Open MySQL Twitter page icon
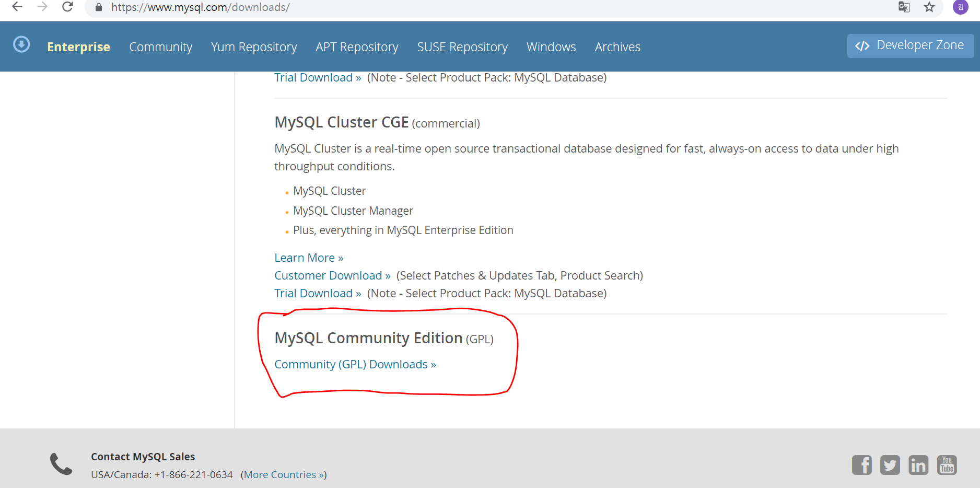980x488 pixels. [890, 464]
